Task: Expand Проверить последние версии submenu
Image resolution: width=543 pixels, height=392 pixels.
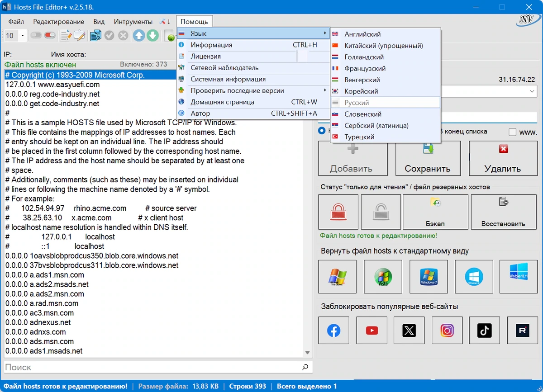Action: (x=253, y=90)
